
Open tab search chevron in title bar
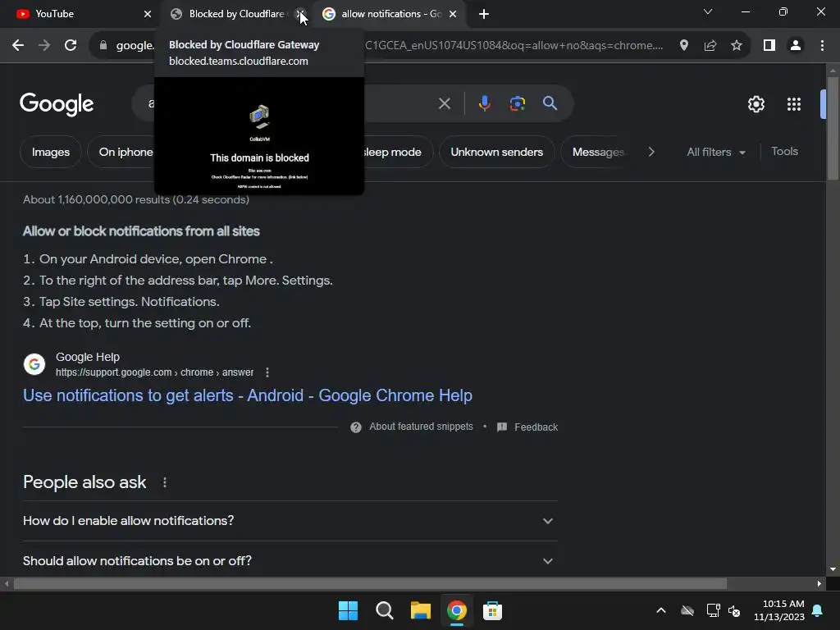(708, 11)
